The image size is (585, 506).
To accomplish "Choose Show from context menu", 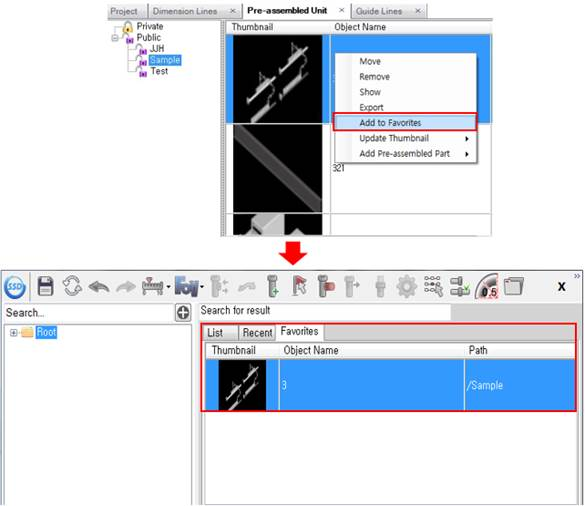I will [405, 92].
